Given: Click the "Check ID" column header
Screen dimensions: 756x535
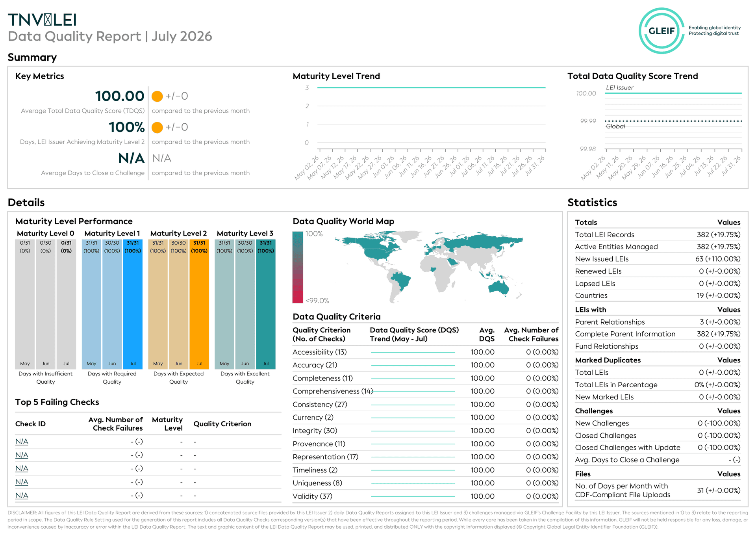Looking at the screenshot, I should [30, 424].
